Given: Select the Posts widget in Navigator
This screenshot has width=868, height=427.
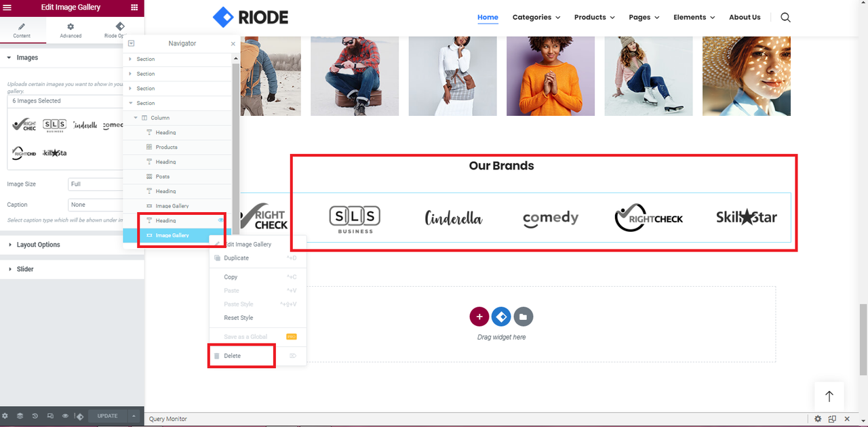Looking at the screenshot, I should pos(178,176).
